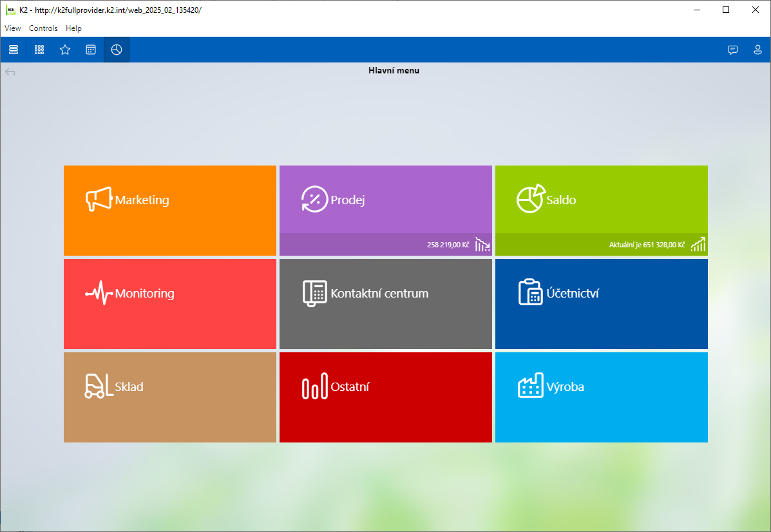Open the Prodej tile label
Viewport: 771px width, 532px height.
coord(348,200)
